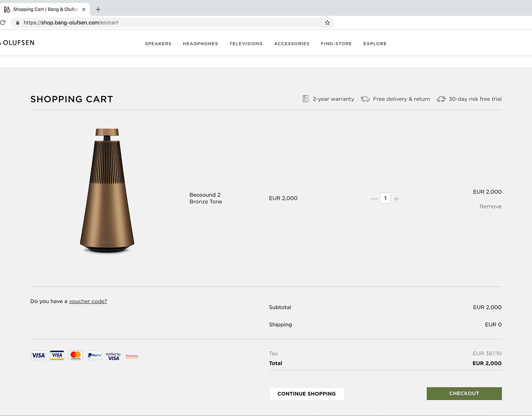Open the voucher code link
532x416 pixels.
[x=88, y=301]
